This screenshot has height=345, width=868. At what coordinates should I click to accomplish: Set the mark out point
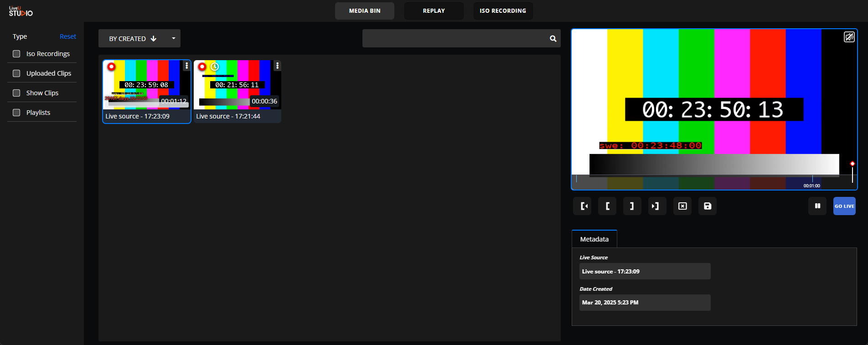632,206
